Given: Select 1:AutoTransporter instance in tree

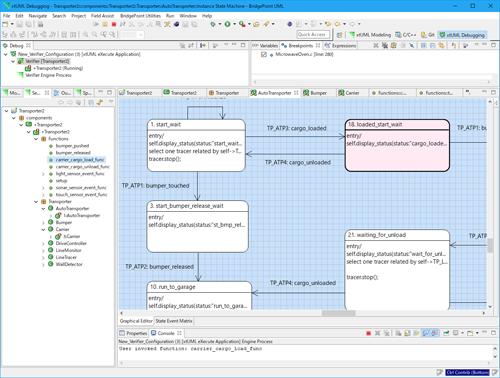Looking at the screenshot, I should pyautogui.click(x=81, y=215).
